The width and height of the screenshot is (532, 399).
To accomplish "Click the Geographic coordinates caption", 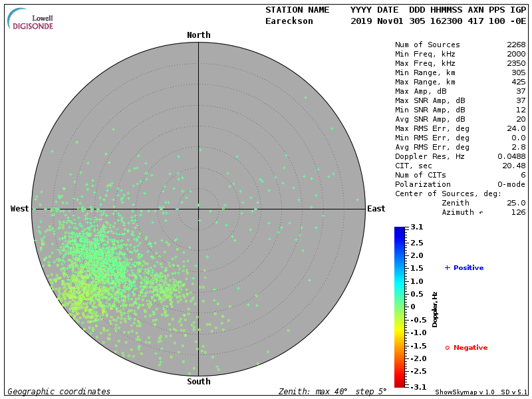I will 59,392.
